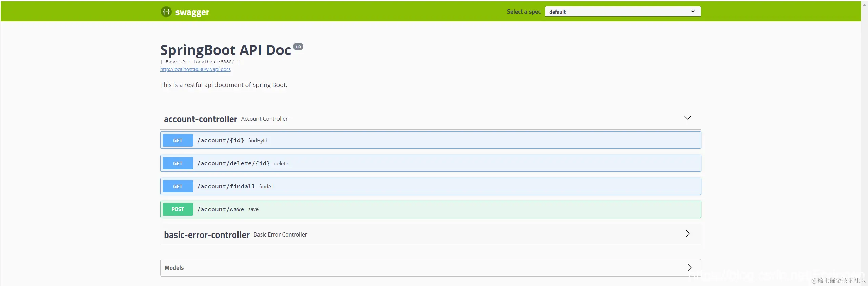This screenshot has width=868, height=286.
Task: Click GET badge for /account/{id}
Action: (178, 140)
